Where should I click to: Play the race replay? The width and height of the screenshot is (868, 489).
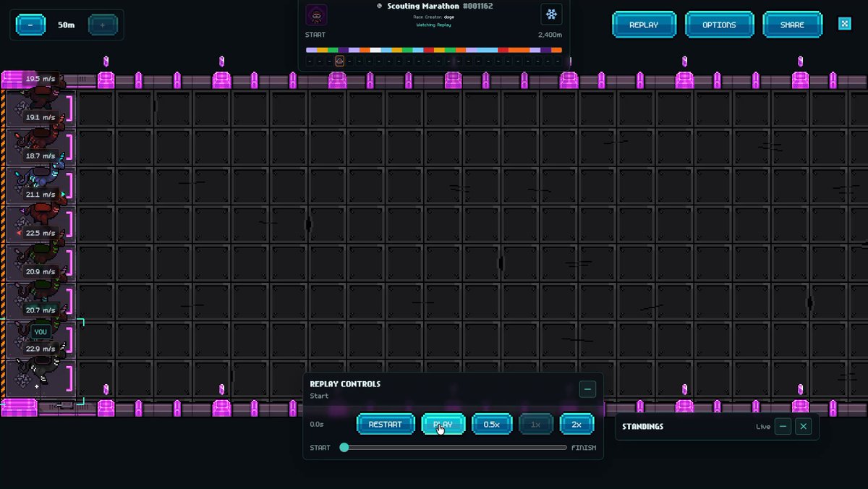click(443, 425)
